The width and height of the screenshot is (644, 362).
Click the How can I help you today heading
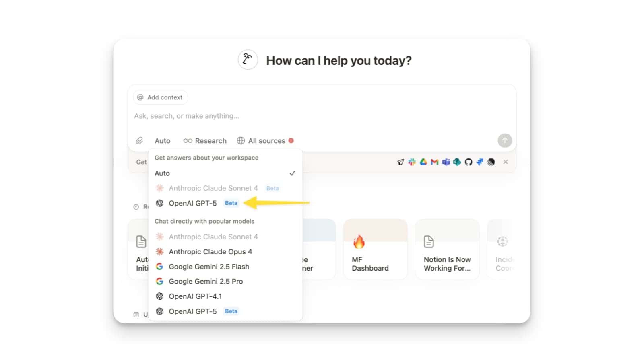point(339,60)
